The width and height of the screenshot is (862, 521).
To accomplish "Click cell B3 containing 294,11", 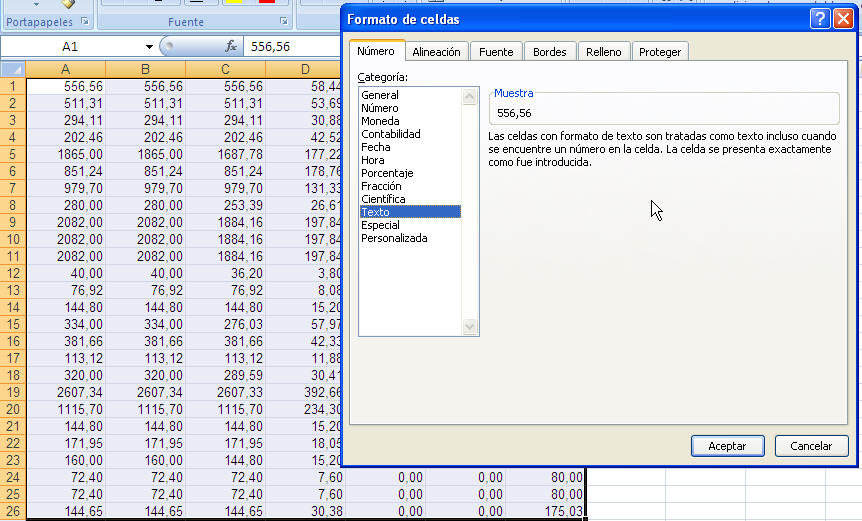I will point(146,120).
